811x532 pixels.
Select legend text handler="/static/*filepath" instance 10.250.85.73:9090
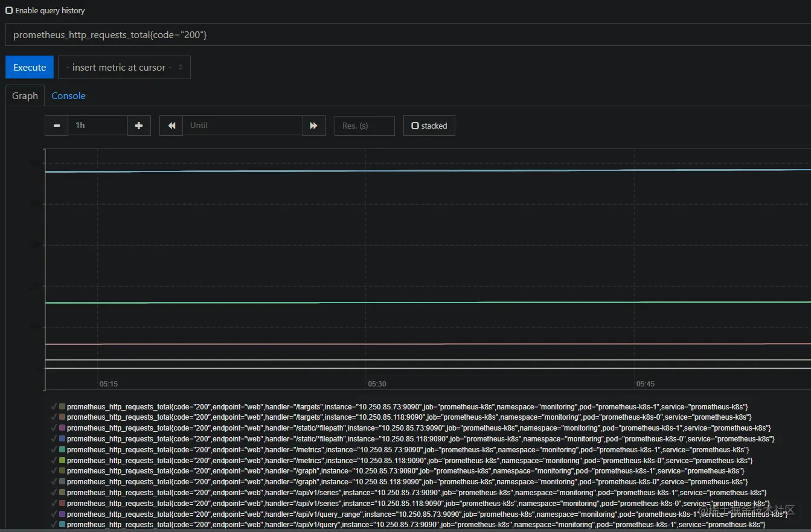(419, 428)
